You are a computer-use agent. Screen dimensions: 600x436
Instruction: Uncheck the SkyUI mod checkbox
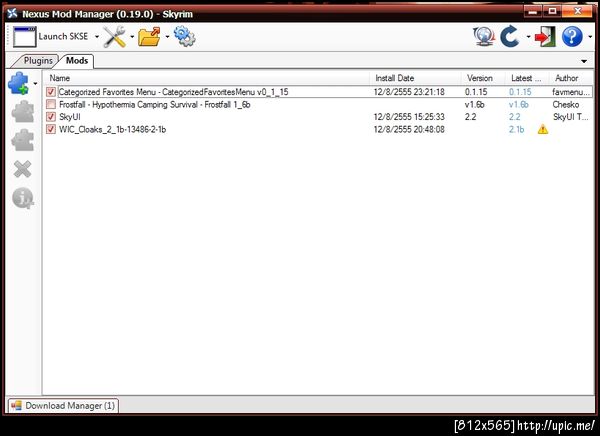pos(51,117)
